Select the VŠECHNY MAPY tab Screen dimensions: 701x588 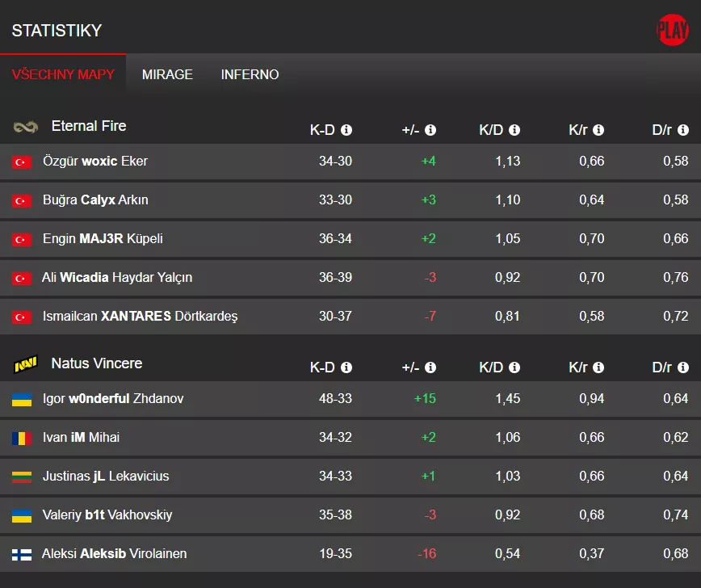63,74
